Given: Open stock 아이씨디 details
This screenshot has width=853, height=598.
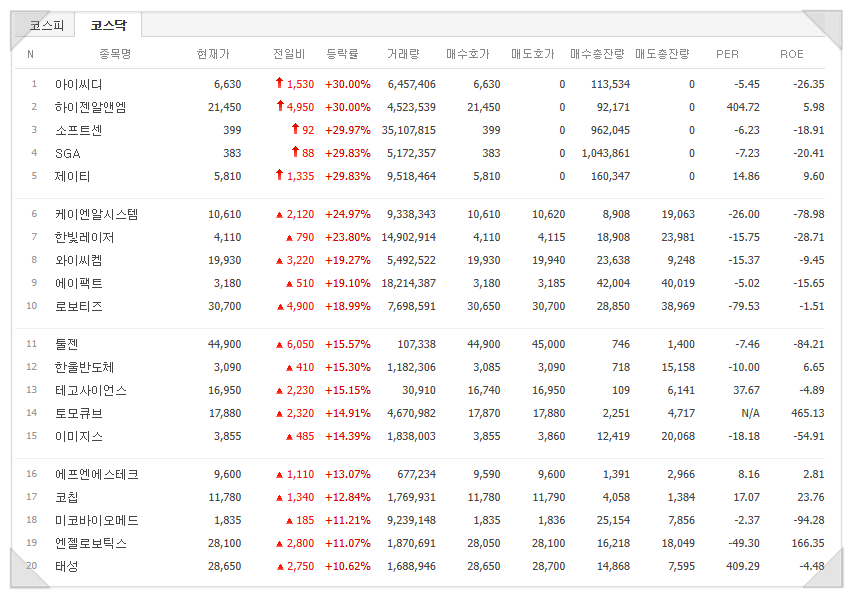Looking at the screenshot, I should click(x=78, y=84).
